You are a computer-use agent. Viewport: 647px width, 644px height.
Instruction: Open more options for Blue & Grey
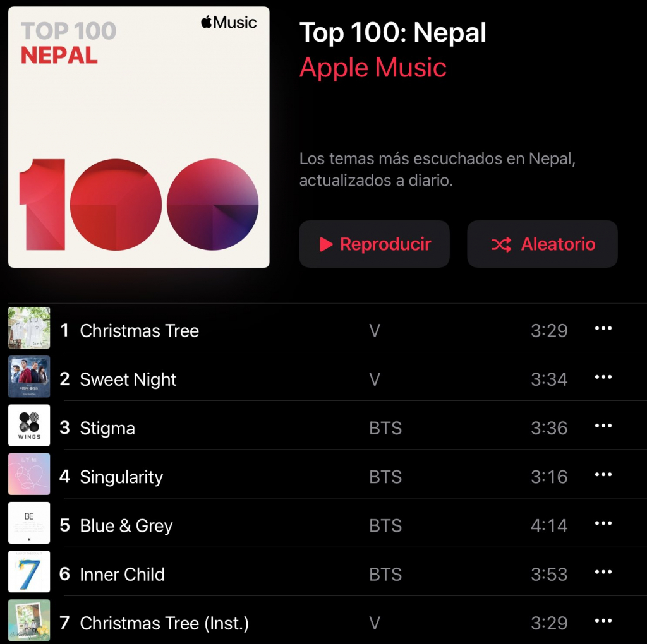pyautogui.click(x=603, y=523)
